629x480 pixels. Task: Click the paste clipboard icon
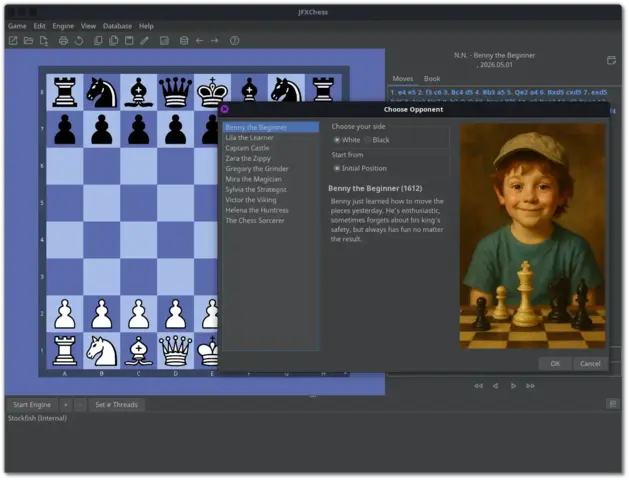[129, 41]
